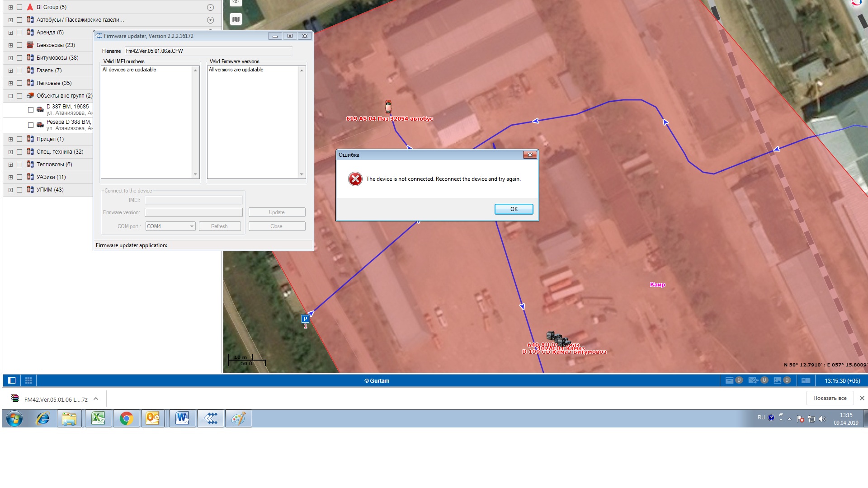The width and height of the screenshot is (868, 488).
Task: Click the Filename input field
Action: [x=208, y=51]
